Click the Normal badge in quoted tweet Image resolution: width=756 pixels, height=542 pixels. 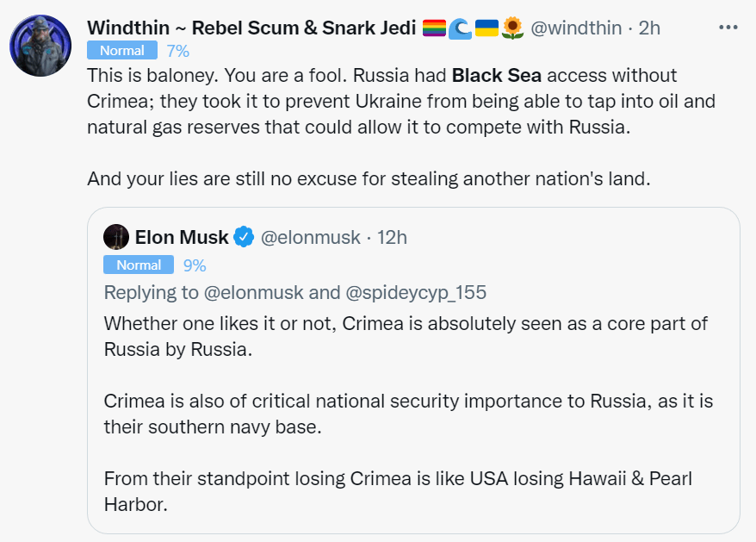pyautogui.click(x=139, y=265)
